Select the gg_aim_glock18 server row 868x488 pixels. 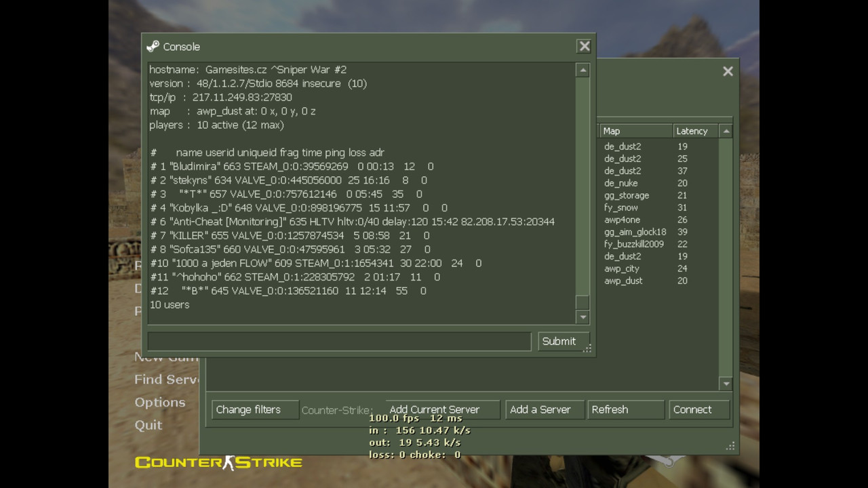(658, 232)
